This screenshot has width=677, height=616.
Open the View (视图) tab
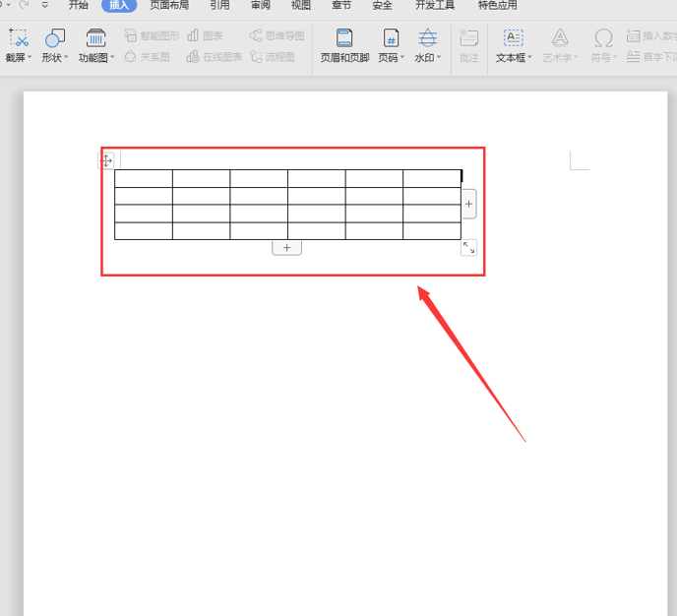pos(301,5)
